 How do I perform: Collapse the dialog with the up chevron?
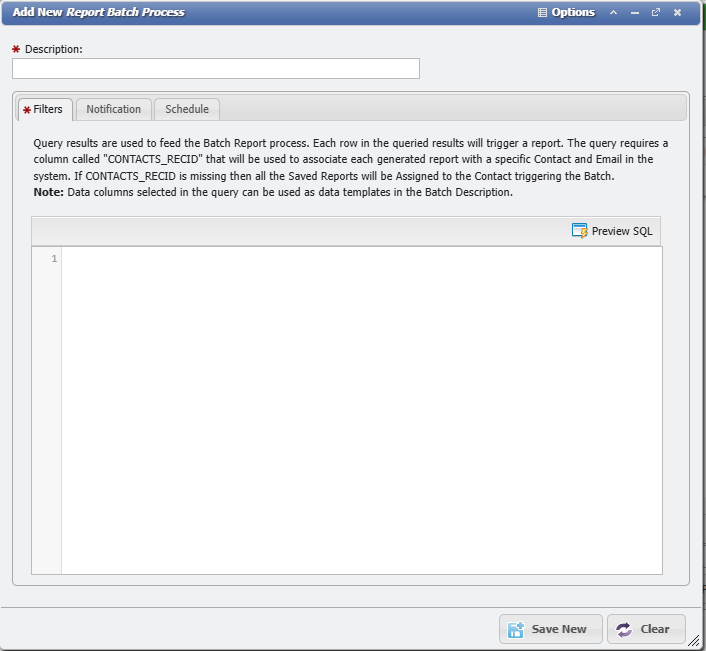click(x=614, y=13)
